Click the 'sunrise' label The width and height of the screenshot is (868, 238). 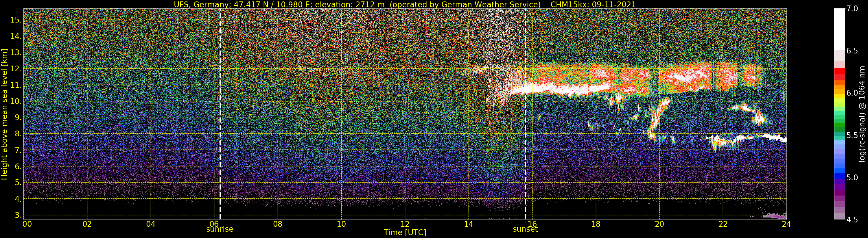tap(220, 229)
